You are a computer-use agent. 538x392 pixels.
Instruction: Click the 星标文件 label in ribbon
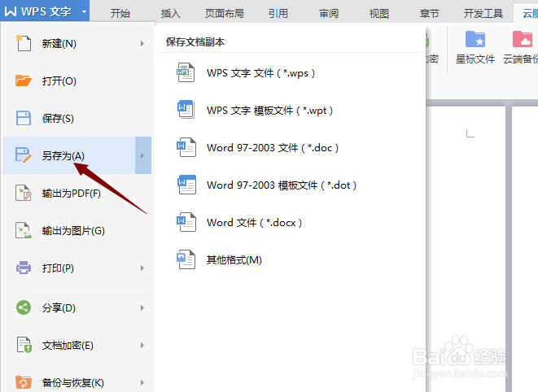475,59
